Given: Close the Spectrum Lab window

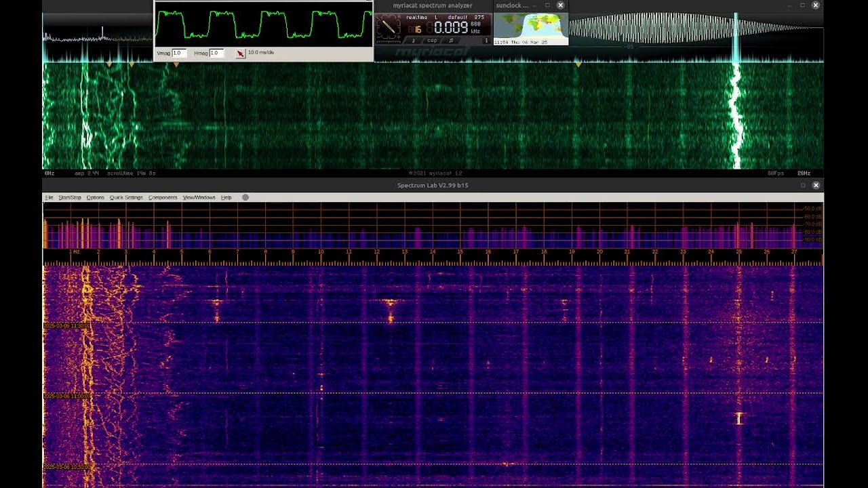Looking at the screenshot, I should tap(816, 185).
